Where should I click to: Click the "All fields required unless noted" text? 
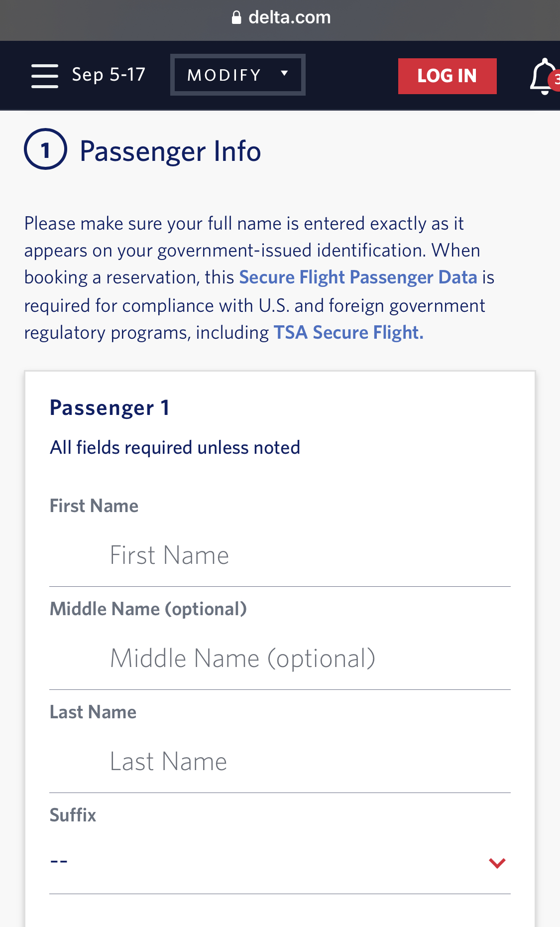pos(175,448)
